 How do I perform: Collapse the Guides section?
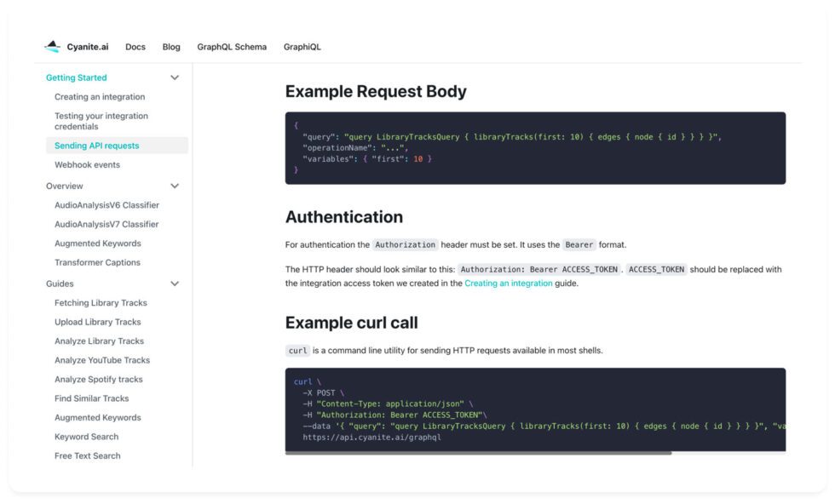(x=175, y=283)
